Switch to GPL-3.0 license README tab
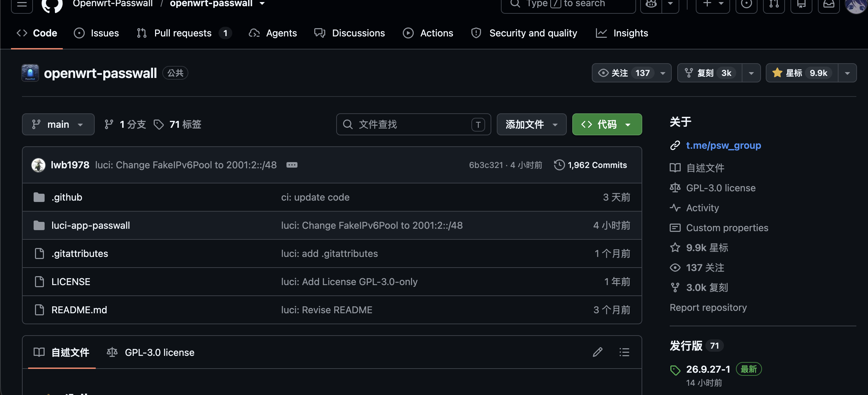Image resolution: width=868 pixels, height=395 pixels. pyautogui.click(x=151, y=352)
